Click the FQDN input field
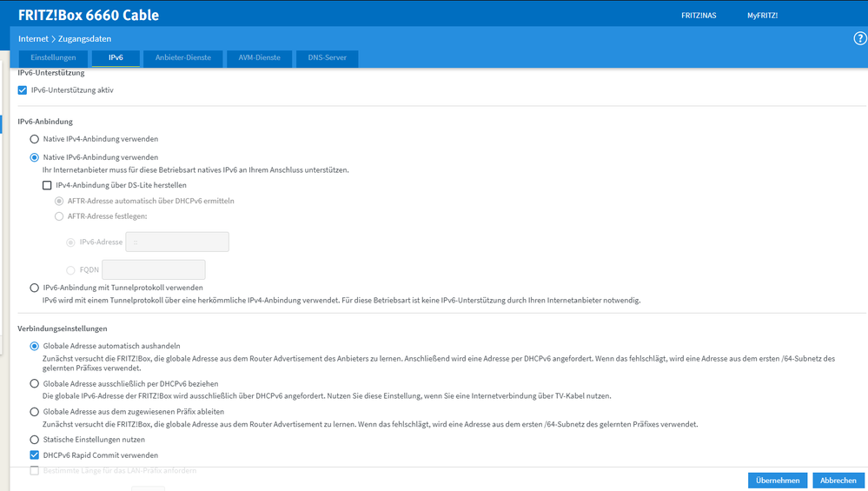 pos(153,269)
